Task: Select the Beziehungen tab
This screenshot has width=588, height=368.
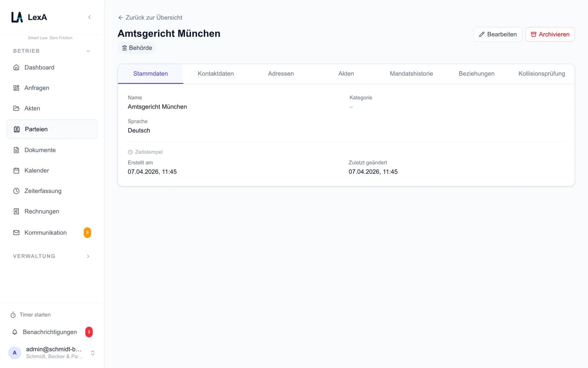Action: [x=477, y=74]
